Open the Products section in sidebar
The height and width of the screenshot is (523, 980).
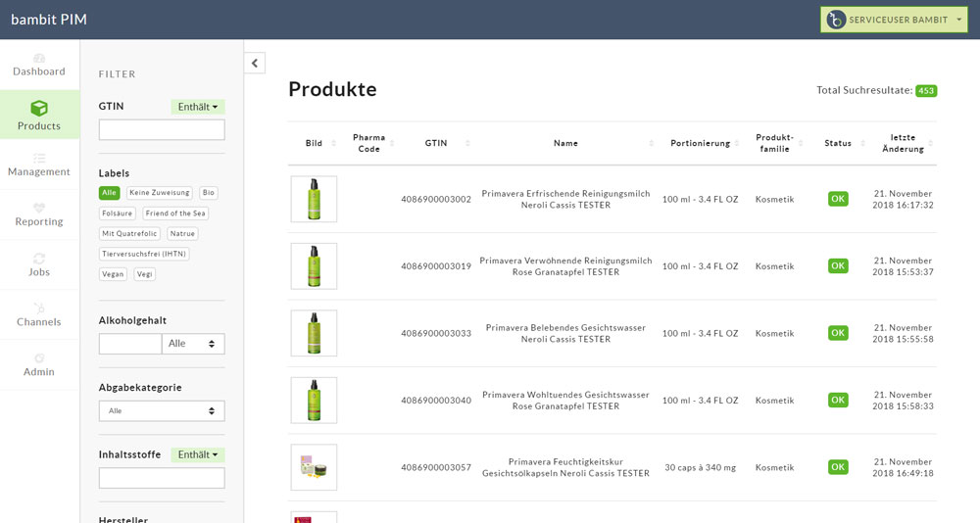point(39,115)
